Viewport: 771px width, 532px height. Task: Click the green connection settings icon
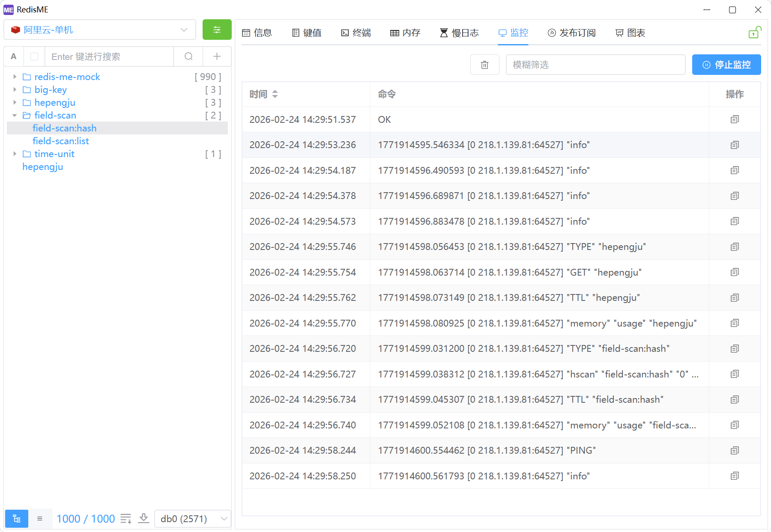[x=217, y=30]
